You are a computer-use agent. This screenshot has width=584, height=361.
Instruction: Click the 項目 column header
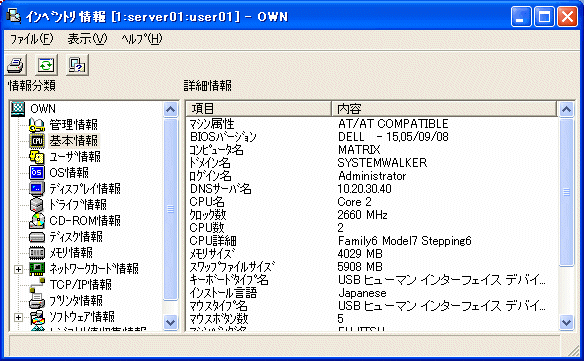(258, 109)
